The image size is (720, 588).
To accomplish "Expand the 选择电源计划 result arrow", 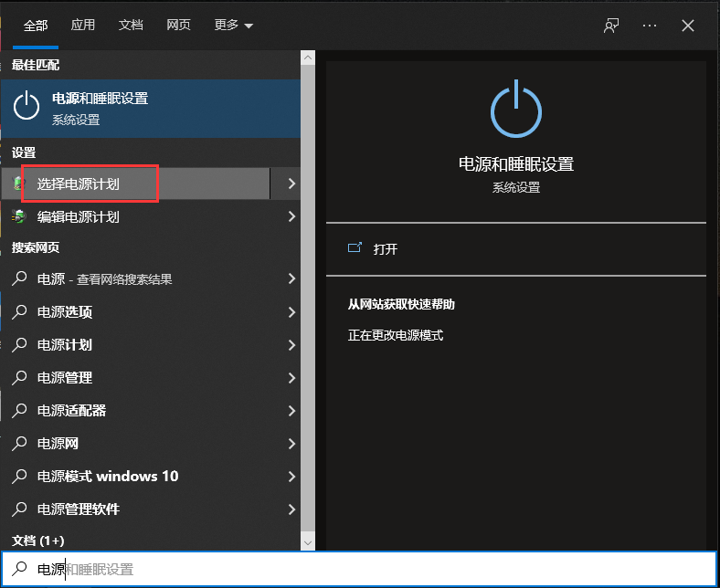I will pyautogui.click(x=291, y=184).
